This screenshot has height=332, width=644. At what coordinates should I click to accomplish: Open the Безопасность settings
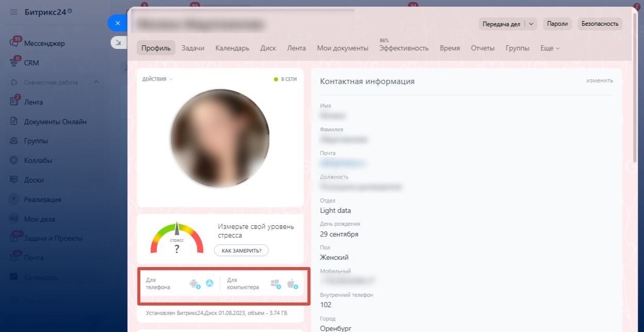point(599,24)
